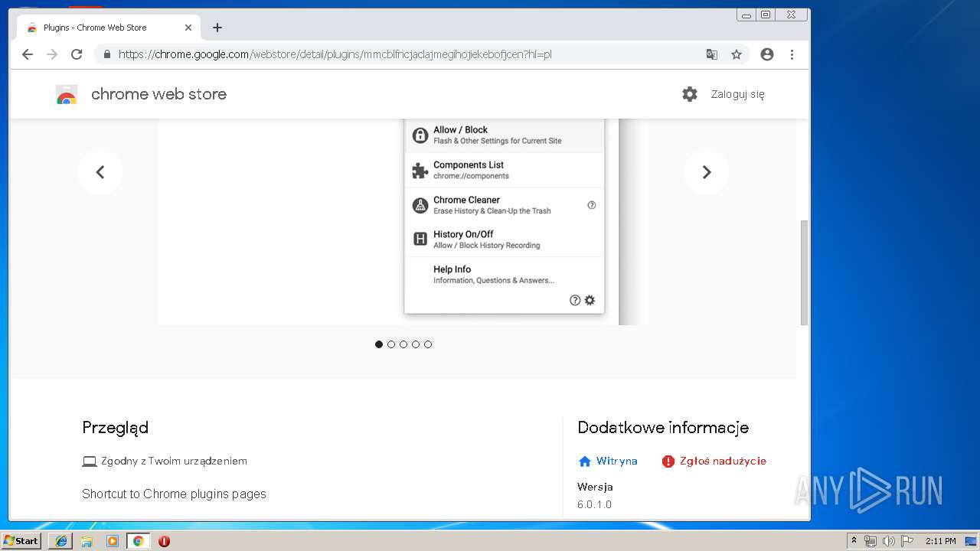Image resolution: width=980 pixels, height=551 pixels.
Task: Click the Chrome Cleaner icon
Action: [x=420, y=205]
